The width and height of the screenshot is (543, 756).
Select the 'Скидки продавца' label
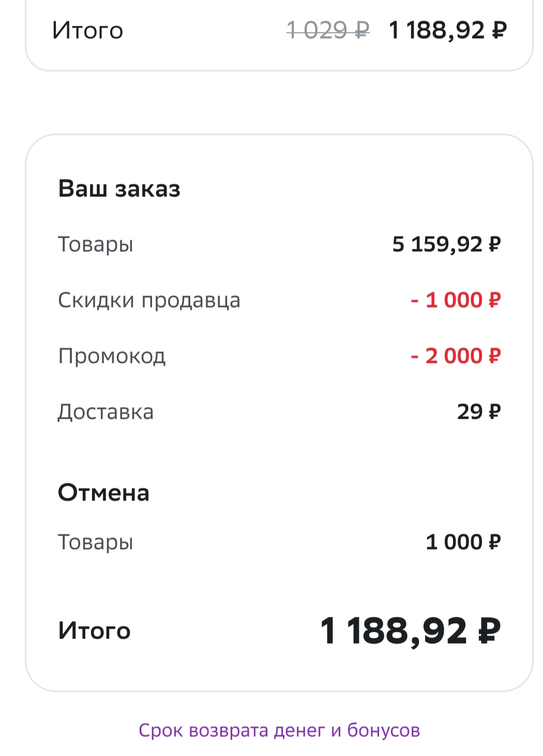[149, 300]
